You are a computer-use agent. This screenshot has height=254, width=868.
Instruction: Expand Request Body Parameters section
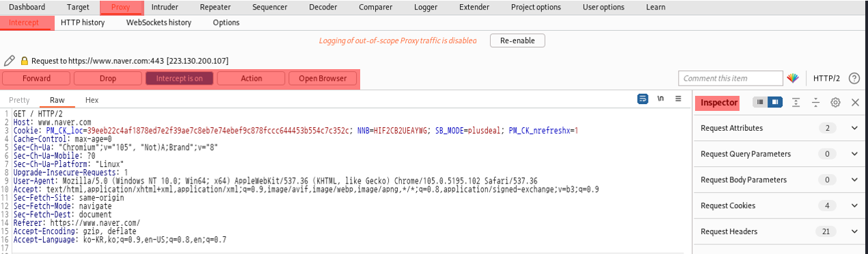coord(854,180)
